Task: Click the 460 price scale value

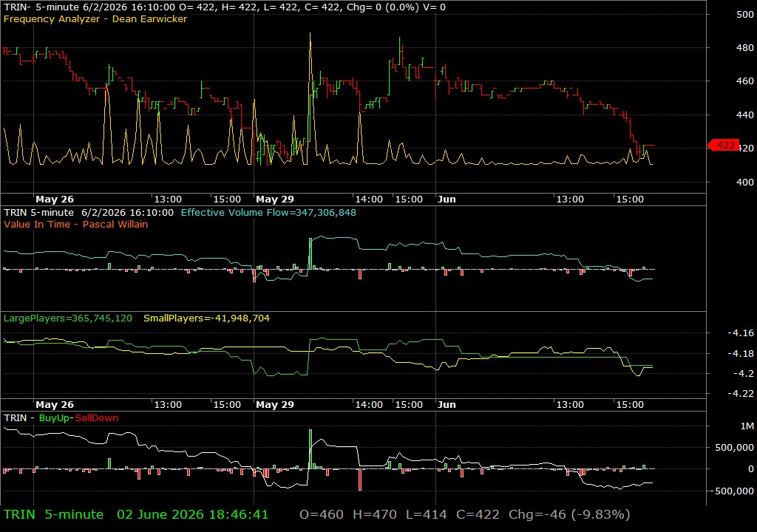Action: coord(745,81)
